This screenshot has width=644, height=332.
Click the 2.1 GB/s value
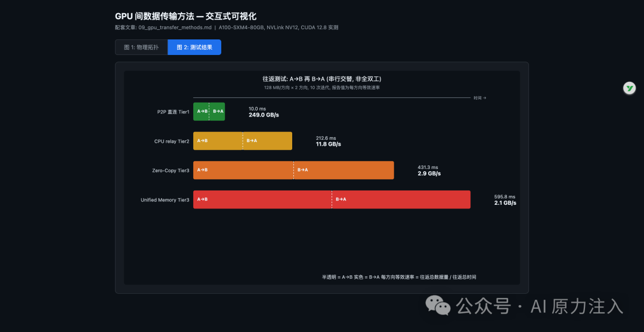tap(505, 203)
